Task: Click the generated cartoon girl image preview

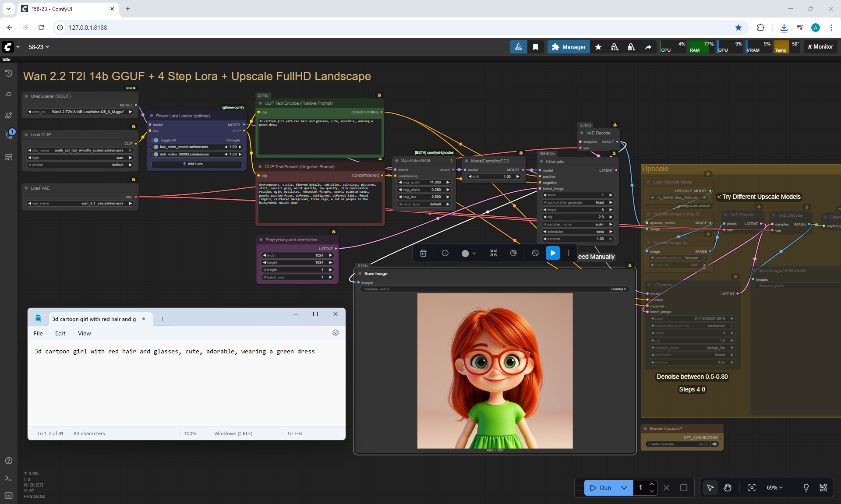Action: pyautogui.click(x=495, y=370)
